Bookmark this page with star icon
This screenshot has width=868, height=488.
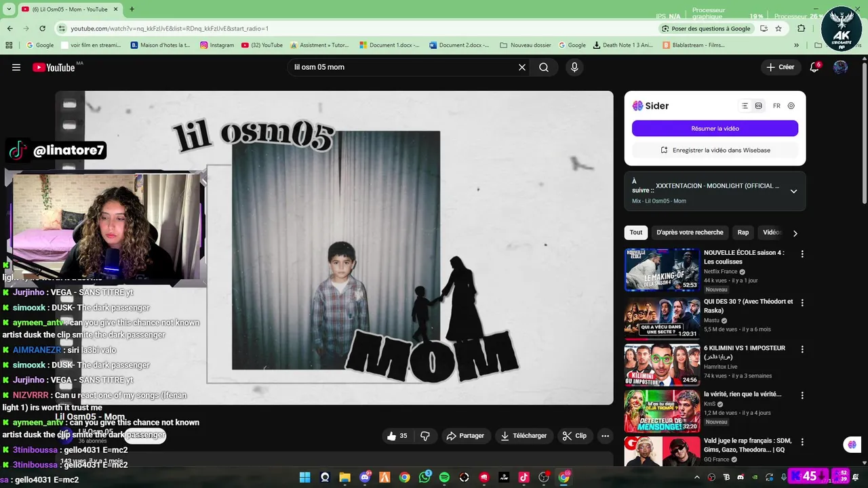tap(778, 28)
